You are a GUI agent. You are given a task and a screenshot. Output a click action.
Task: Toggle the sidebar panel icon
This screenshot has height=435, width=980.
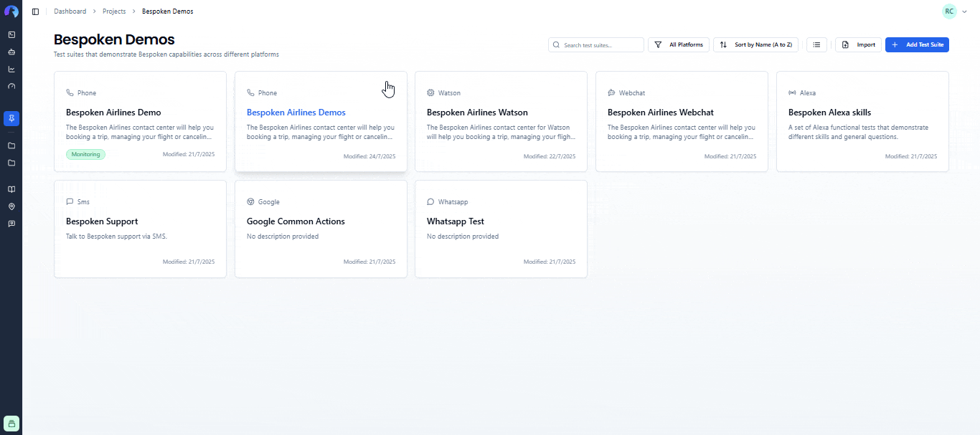coord(35,11)
